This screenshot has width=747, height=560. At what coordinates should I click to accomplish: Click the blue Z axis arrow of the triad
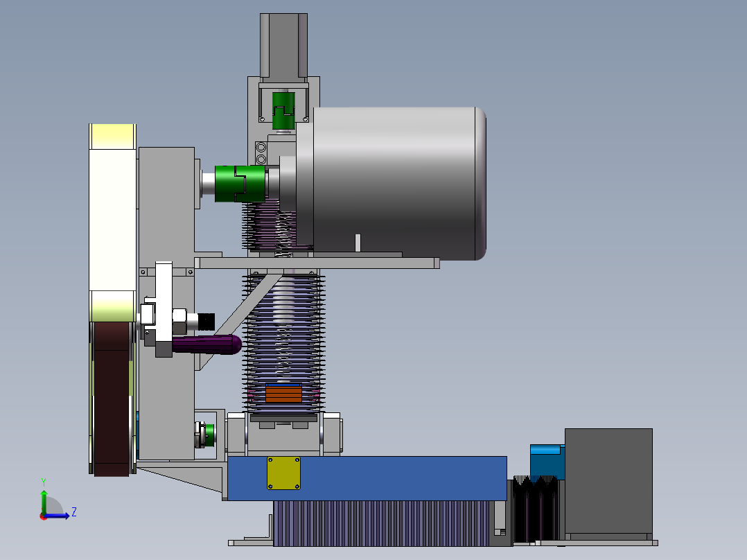(x=57, y=516)
